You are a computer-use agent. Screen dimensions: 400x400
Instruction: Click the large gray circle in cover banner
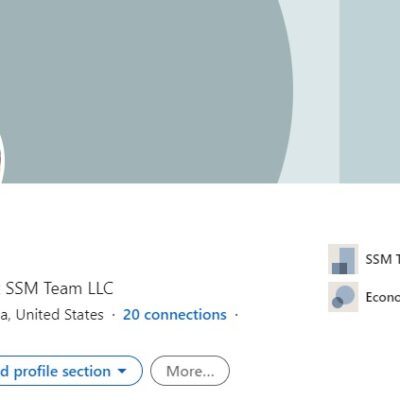pyautogui.click(x=143, y=92)
